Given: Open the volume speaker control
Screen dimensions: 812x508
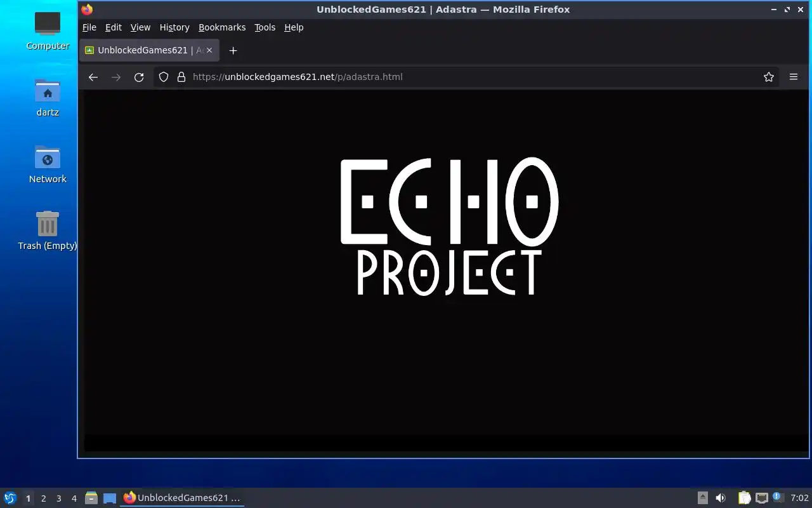Looking at the screenshot, I should [x=721, y=498].
